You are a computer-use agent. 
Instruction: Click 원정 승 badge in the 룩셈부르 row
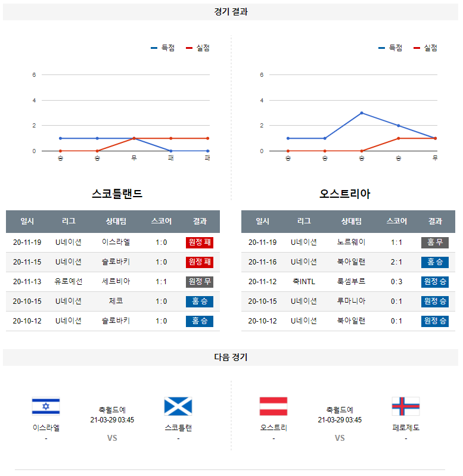(435, 282)
